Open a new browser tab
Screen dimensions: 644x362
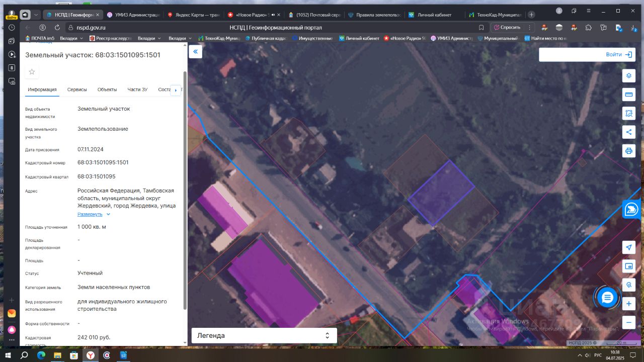click(531, 15)
